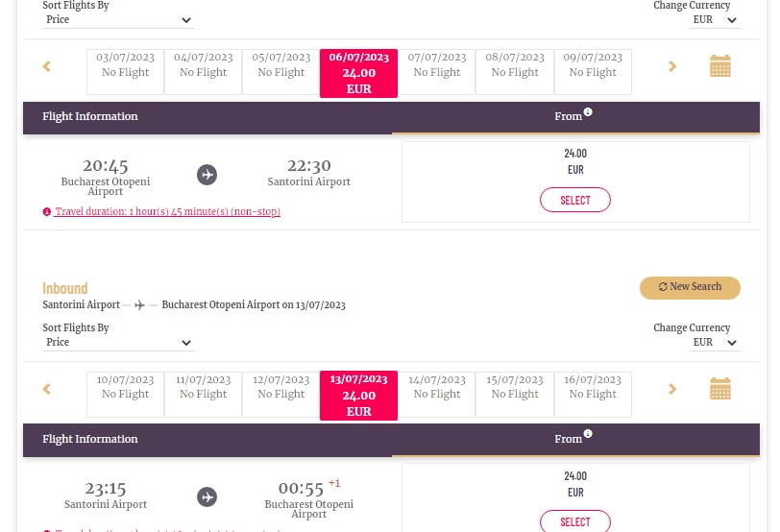Open the outbound Change Currency EUR dropdown

pyautogui.click(x=715, y=20)
